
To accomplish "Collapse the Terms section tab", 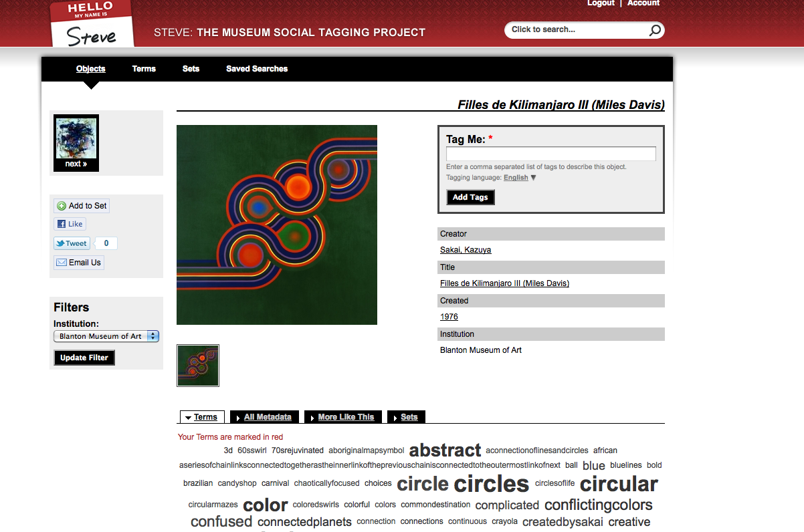I will click(x=202, y=417).
